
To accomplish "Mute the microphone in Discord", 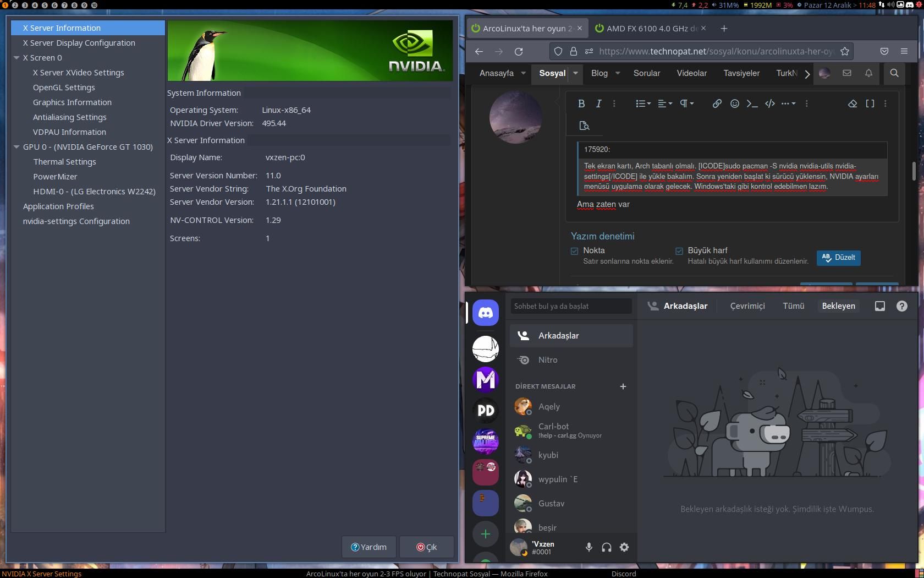I will tap(589, 547).
